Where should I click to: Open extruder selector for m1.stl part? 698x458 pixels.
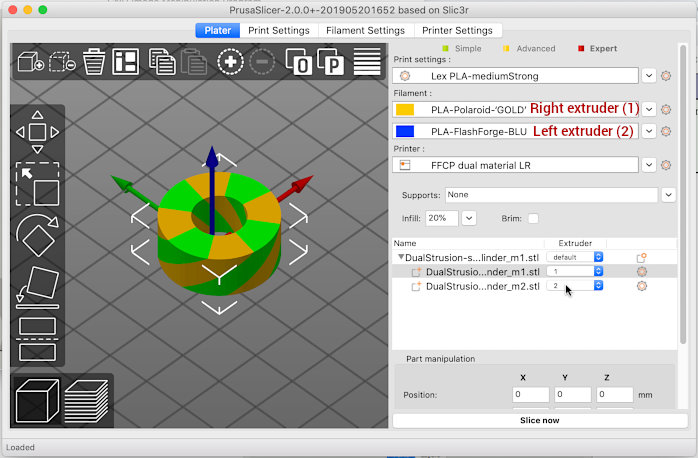pyautogui.click(x=575, y=272)
